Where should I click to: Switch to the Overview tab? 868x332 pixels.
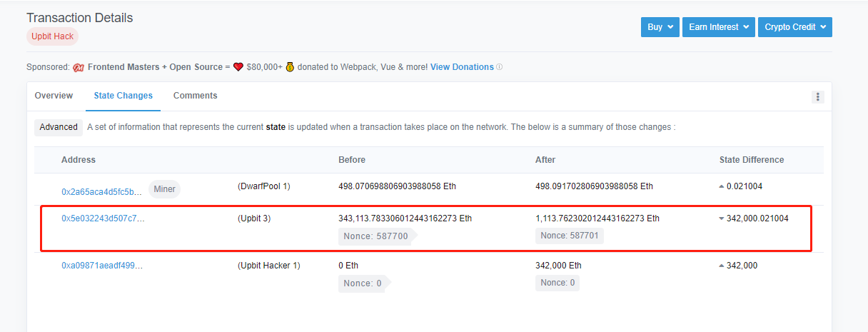pyautogui.click(x=54, y=96)
